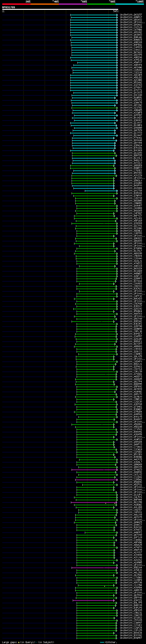Click the magenta bar of hit C2M5A1
Image resolution: width=146 pixels, height=644 pixels.
pos(96,480)
